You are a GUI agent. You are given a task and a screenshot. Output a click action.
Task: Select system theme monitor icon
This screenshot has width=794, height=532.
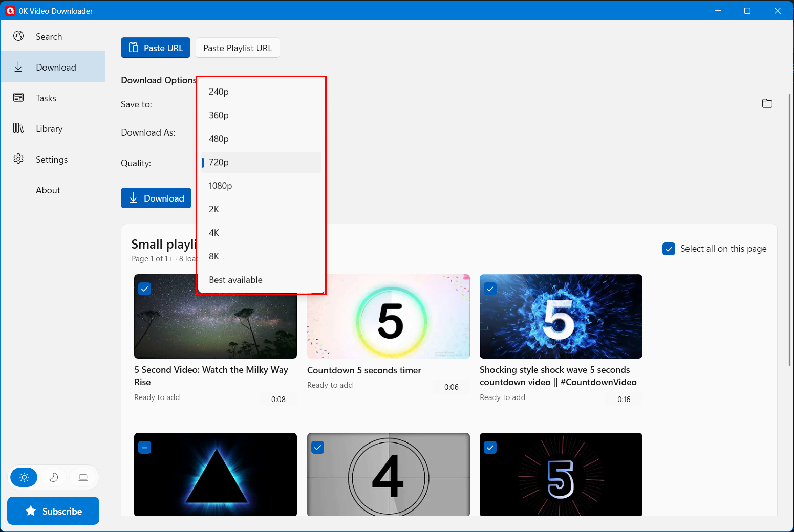pyautogui.click(x=83, y=477)
